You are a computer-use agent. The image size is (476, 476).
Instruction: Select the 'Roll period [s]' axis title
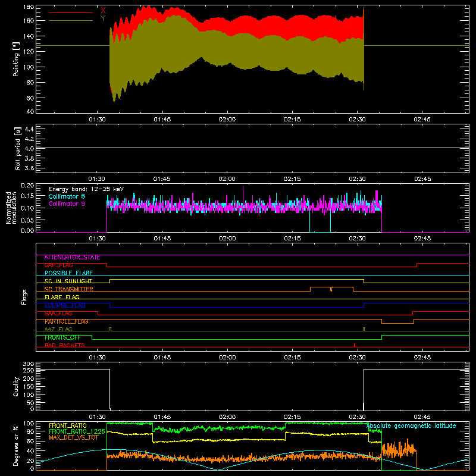18,148
